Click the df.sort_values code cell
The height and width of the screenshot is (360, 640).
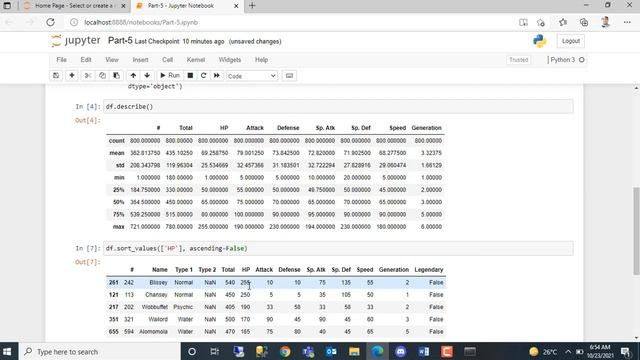click(x=338, y=248)
